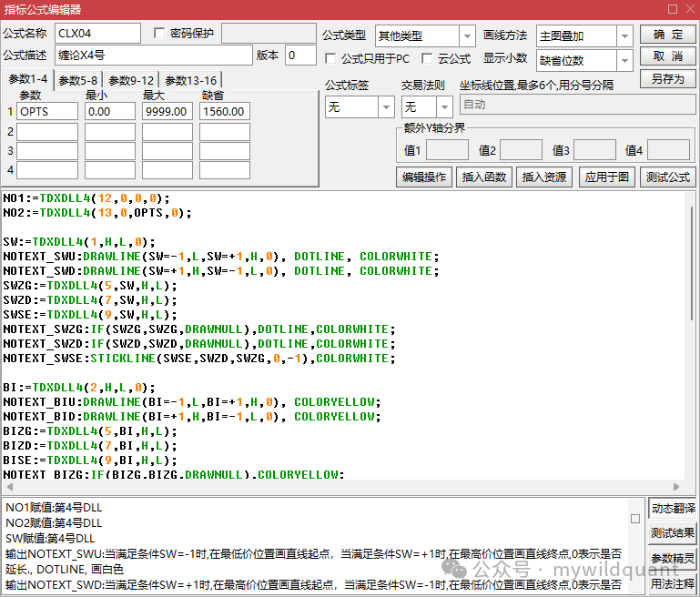Click parameter 1 最小 field 0.00
The image size is (700, 597).
pyautogui.click(x=110, y=112)
